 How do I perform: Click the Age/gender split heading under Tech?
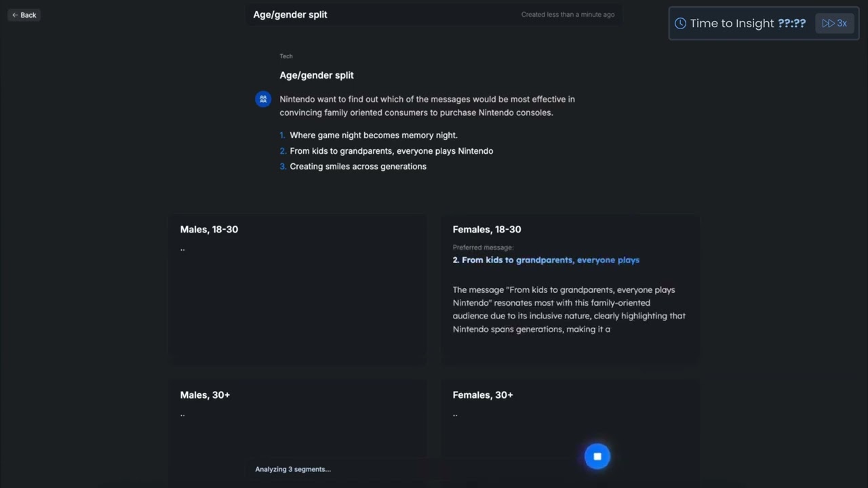pos(317,75)
